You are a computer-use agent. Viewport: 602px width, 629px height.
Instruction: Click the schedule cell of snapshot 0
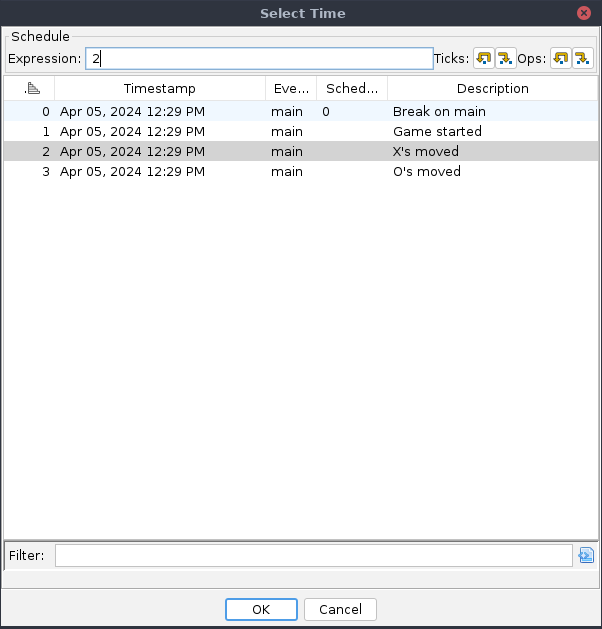tap(352, 112)
